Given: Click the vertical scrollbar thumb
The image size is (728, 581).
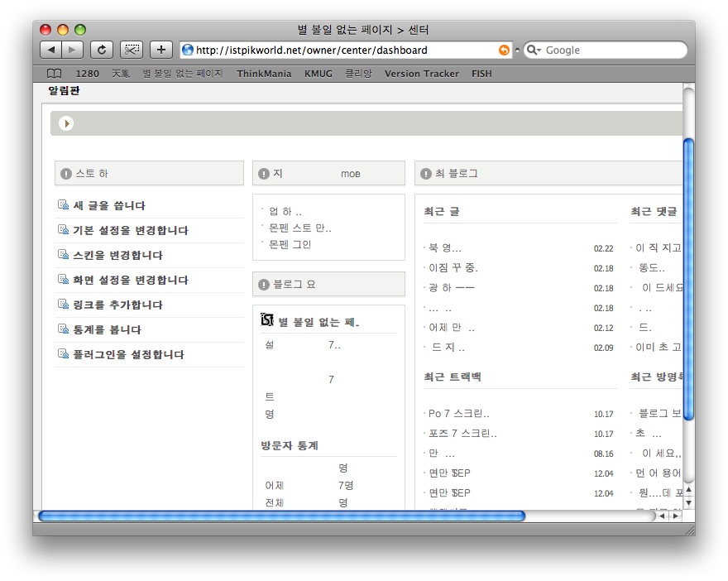Looking at the screenshot, I should click(688, 279).
